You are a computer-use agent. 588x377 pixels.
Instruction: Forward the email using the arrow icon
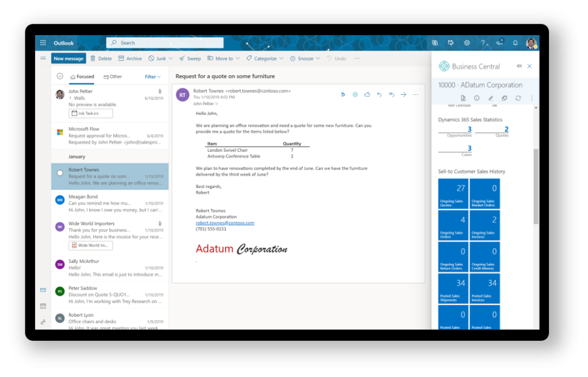pos(403,95)
